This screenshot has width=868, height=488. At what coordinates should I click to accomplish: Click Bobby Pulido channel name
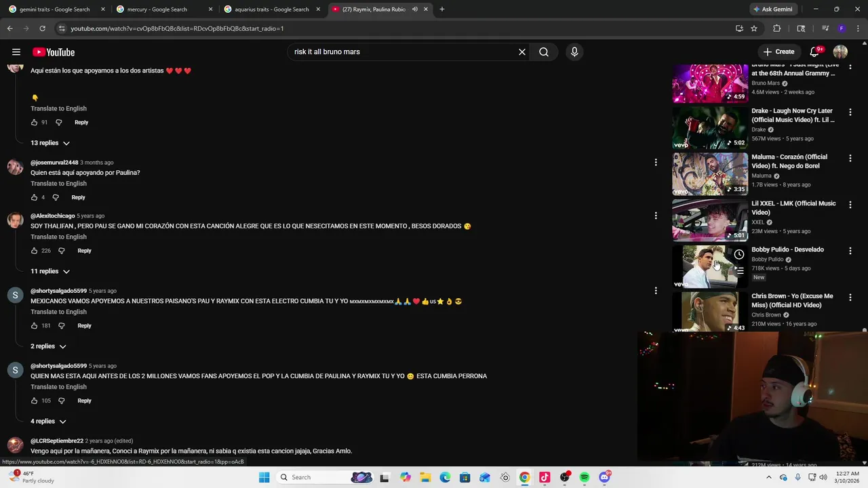coord(767,260)
